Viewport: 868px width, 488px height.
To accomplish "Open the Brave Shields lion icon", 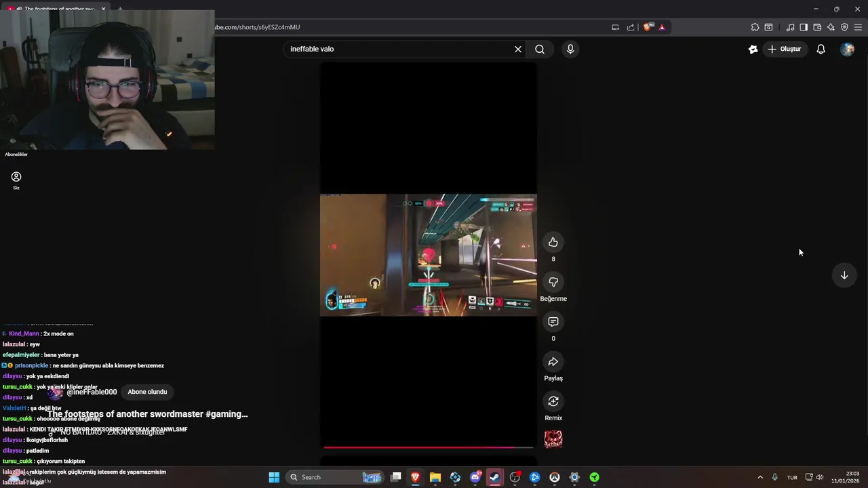I will (648, 27).
